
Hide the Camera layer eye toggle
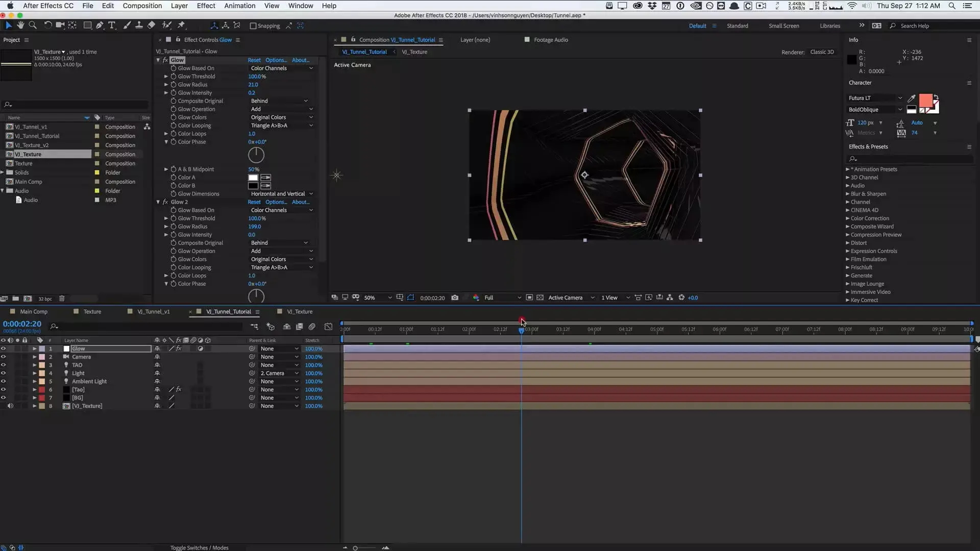(3, 357)
